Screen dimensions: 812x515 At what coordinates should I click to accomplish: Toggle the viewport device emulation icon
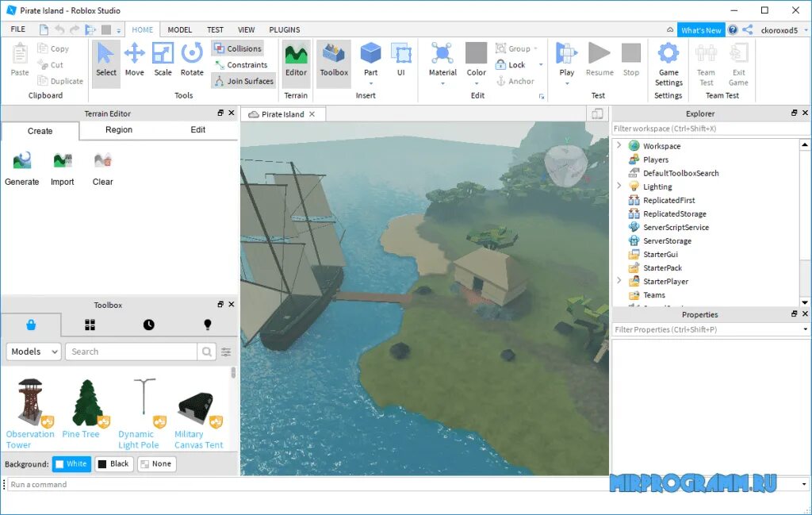[x=597, y=114]
